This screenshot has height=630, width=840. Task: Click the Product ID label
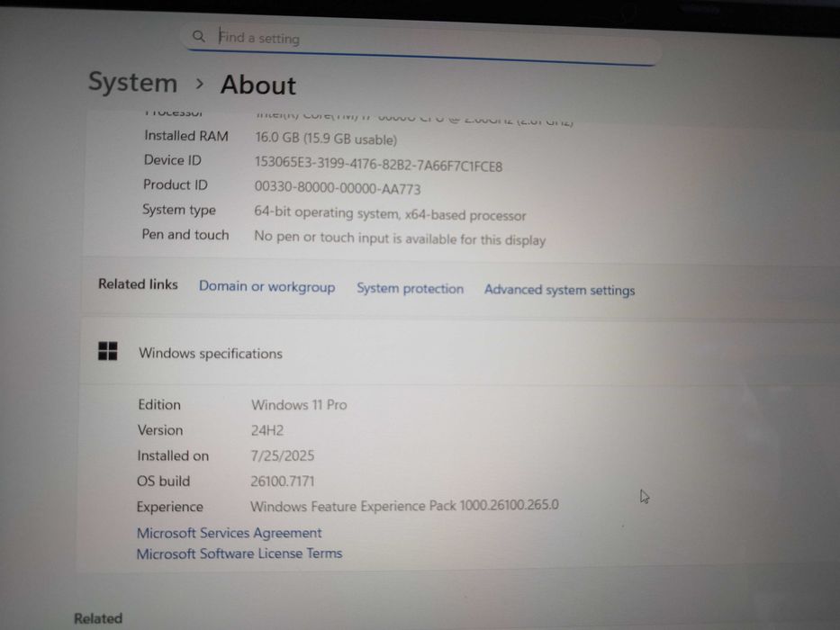click(176, 184)
